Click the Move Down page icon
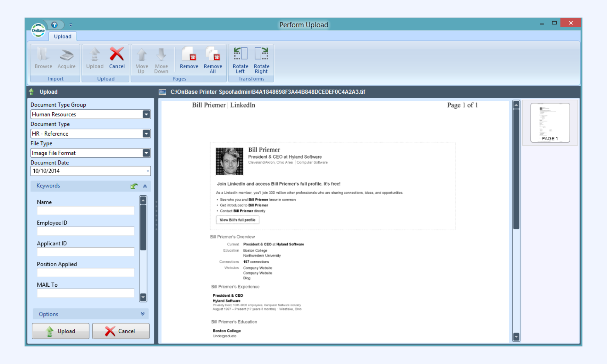607x364 pixels. (161, 55)
